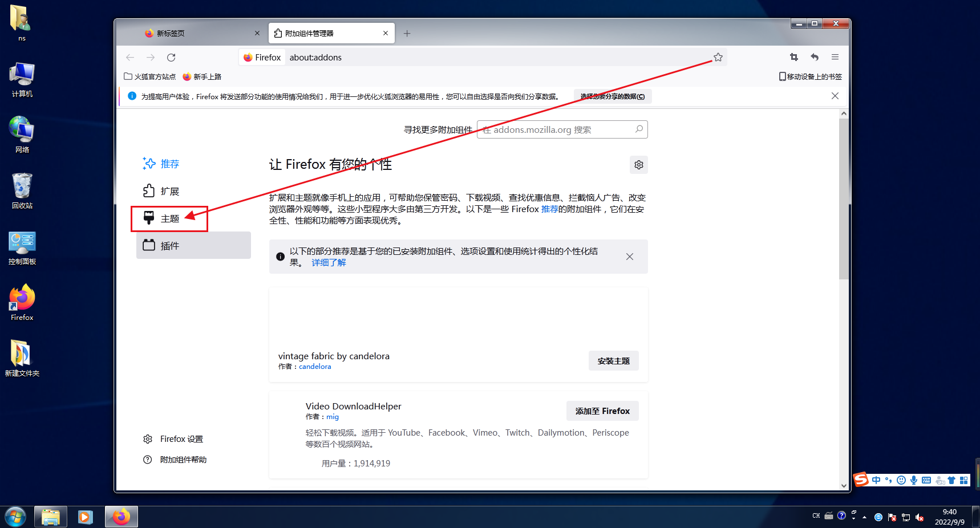
Task: Close the 新标签页 tab
Action: click(257, 33)
